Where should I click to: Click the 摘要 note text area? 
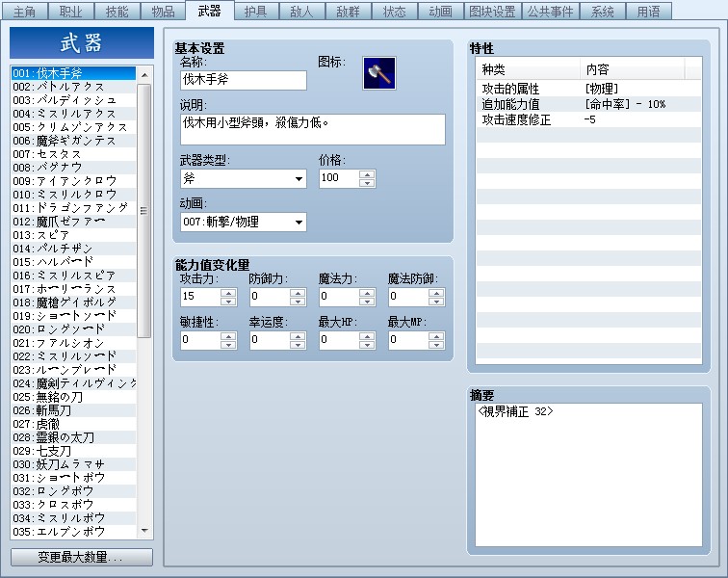pos(588,474)
